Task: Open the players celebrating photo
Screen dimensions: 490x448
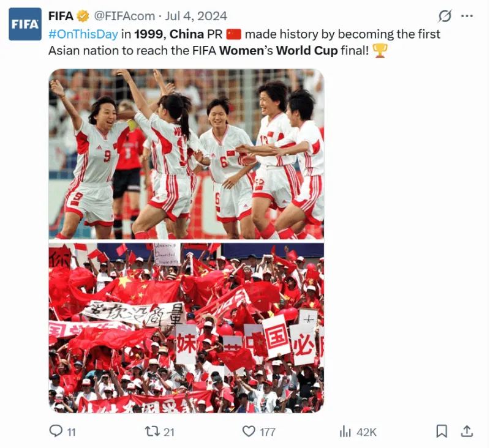Action: [186, 154]
